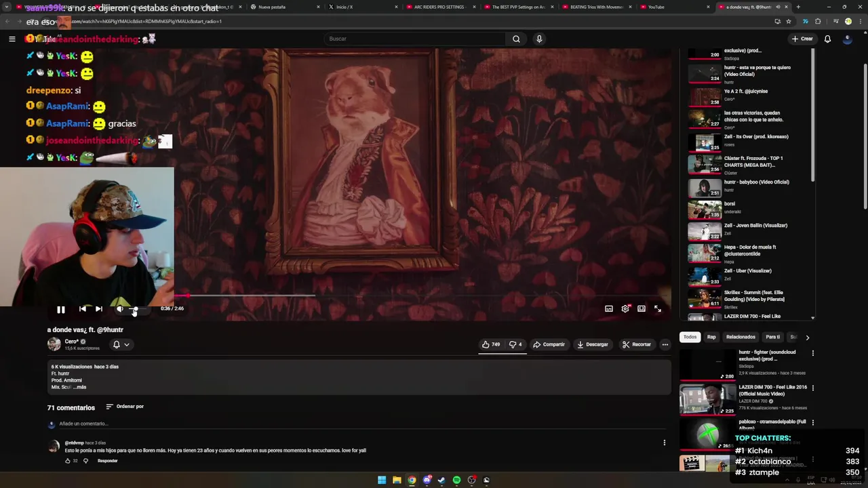Reply to the @ntdvmp comment with Responder
This screenshot has width=868, height=488.
(107, 461)
